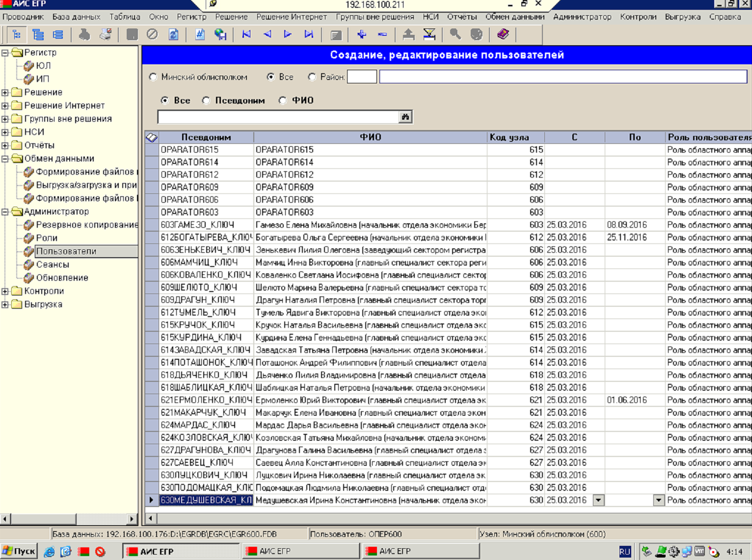Add a new record with the plus icon
The width and height of the screenshot is (752, 560).
pos(362,34)
